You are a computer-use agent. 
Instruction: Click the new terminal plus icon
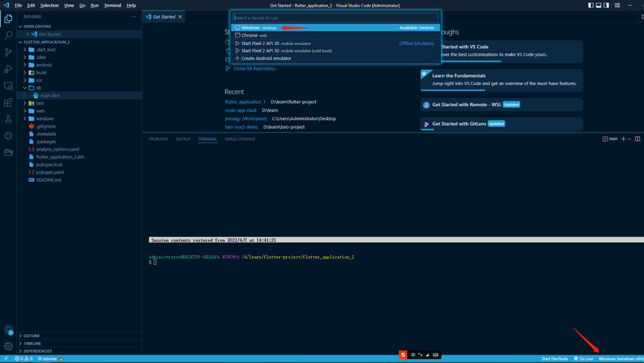(623, 139)
